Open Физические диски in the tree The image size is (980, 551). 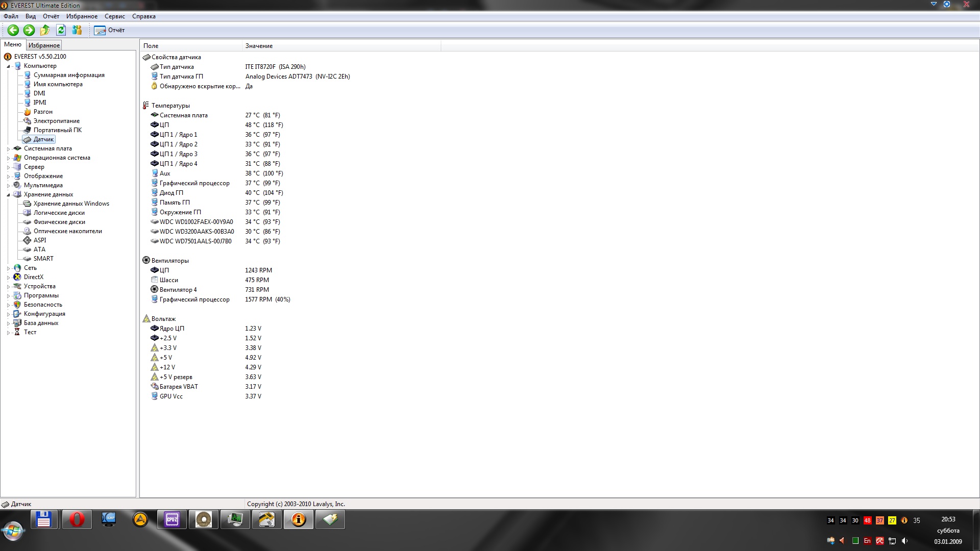(x=59, y=222)
